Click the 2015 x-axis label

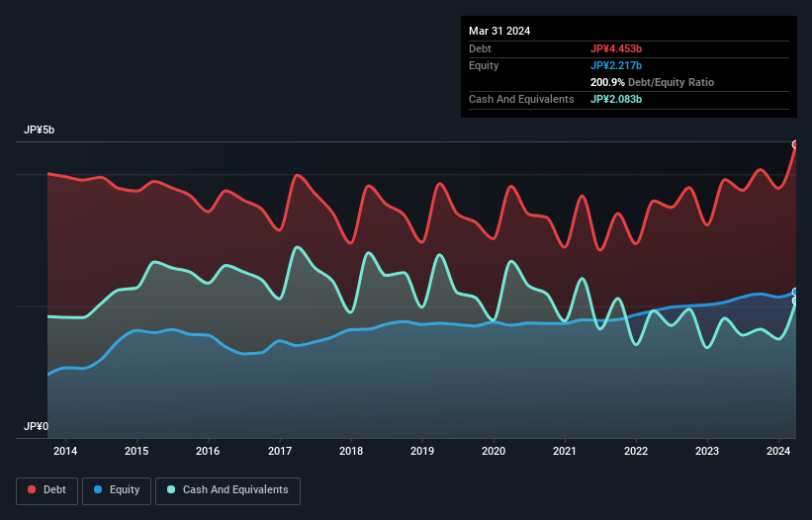pyautogui.click(x=136, y=451)
